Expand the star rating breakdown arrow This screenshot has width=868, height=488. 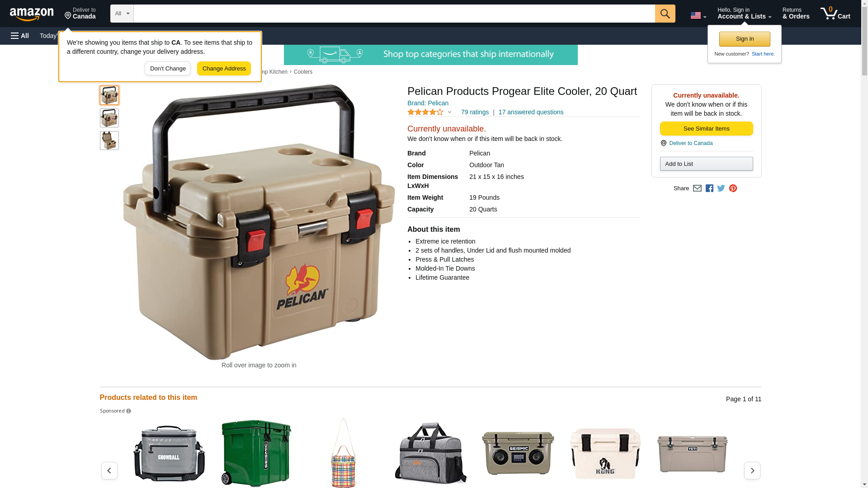[449, 112]
